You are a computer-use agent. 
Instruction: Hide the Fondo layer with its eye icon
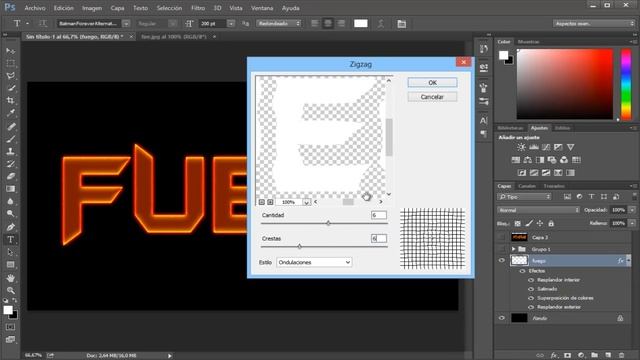(x=502, y=318)
